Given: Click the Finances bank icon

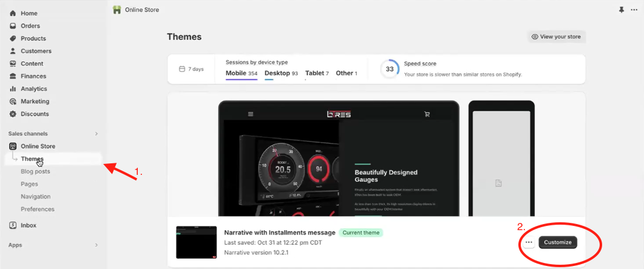Looking at the screenshot, I should coord(13,77).
